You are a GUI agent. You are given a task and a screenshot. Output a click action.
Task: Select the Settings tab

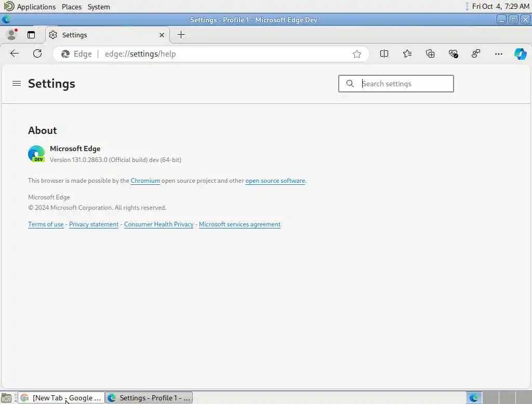(x=107, y=35)
